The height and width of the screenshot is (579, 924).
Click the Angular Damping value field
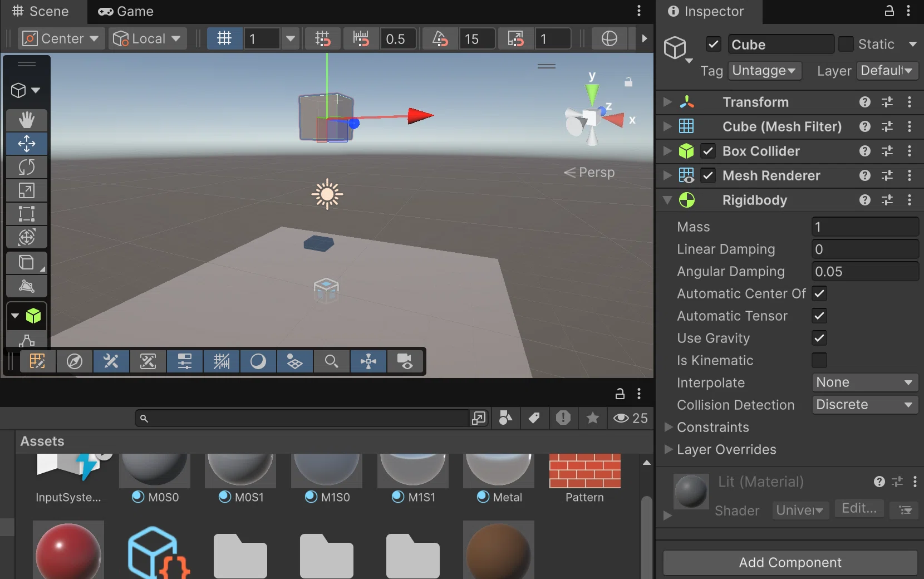(865, 271)
